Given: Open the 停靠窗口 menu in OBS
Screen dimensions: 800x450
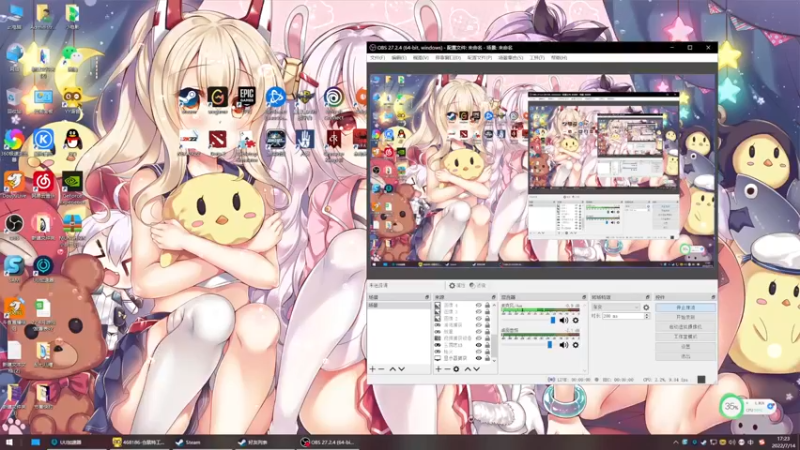Looking at the screenshot, I should pos(447,58).
